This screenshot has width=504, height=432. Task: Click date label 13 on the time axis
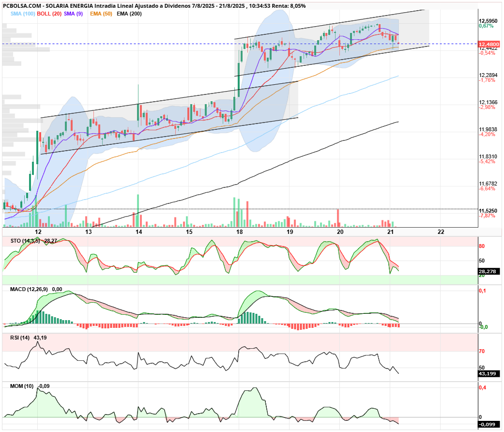tap(88, 232)
